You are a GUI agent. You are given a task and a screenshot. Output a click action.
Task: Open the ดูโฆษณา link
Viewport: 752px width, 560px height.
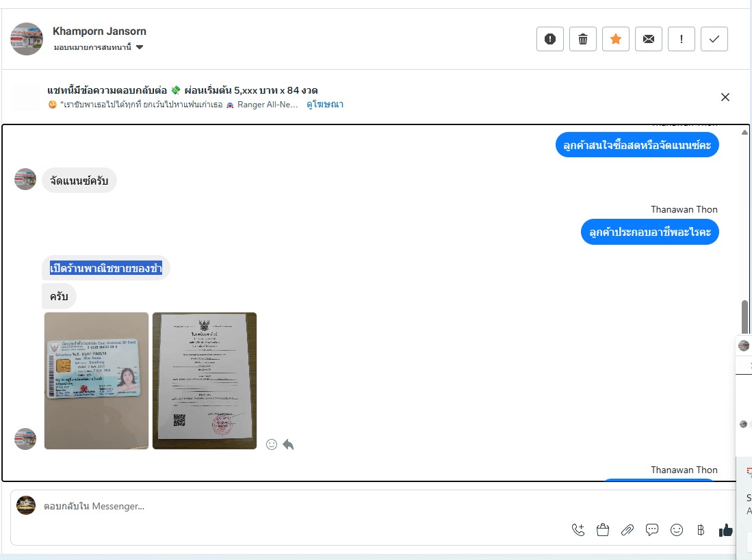point(325,105)
